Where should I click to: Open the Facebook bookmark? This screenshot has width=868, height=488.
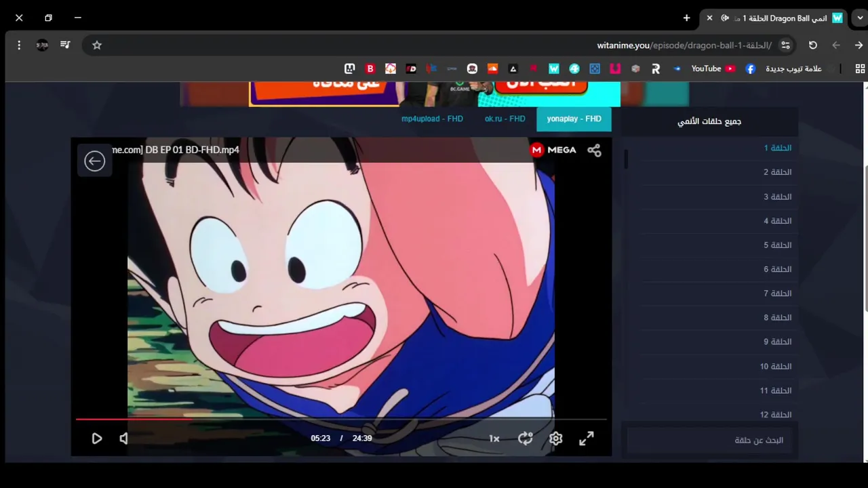point(750,68)
